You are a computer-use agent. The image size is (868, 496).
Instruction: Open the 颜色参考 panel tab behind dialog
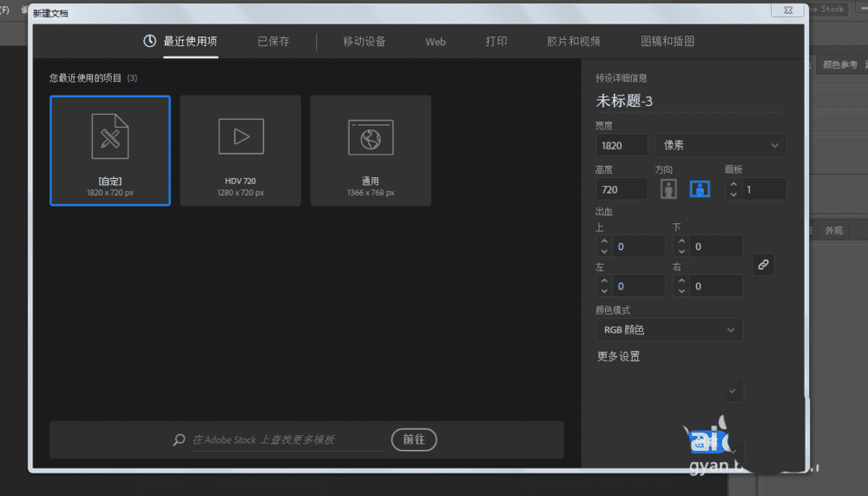pos(839,65)
